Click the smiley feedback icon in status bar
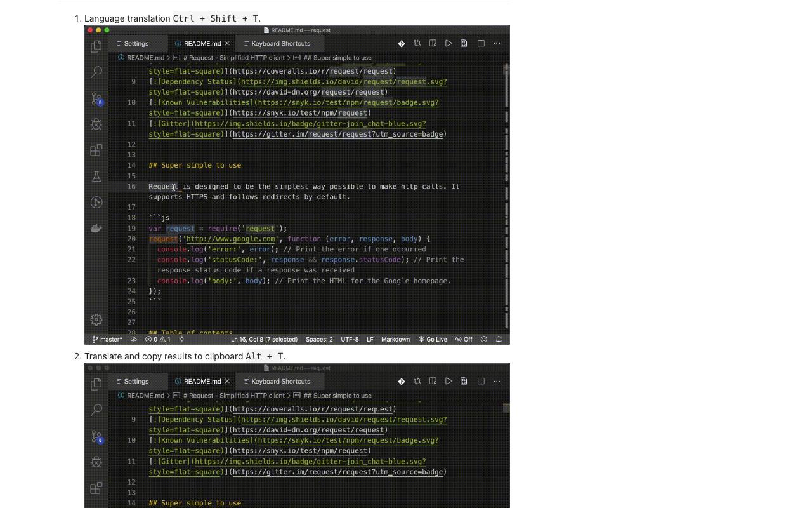Viewport: 812px width, 508px height. click(x=484, y=339)
